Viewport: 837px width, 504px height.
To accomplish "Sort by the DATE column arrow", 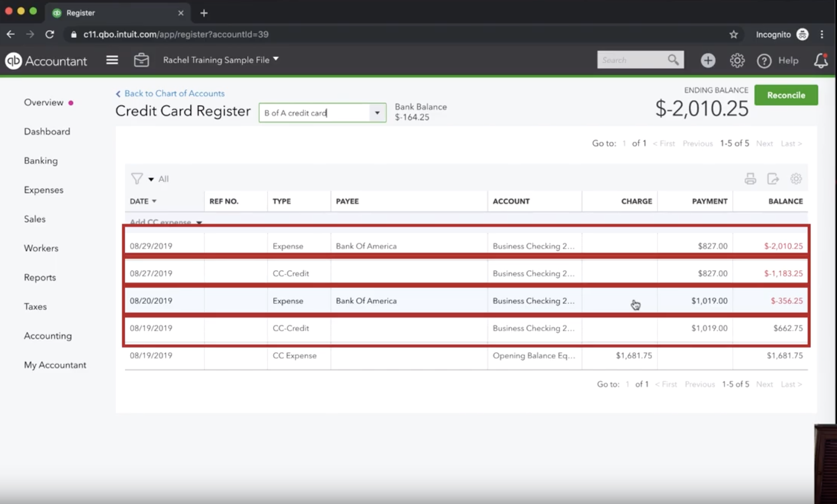I will tap(154, 201).
